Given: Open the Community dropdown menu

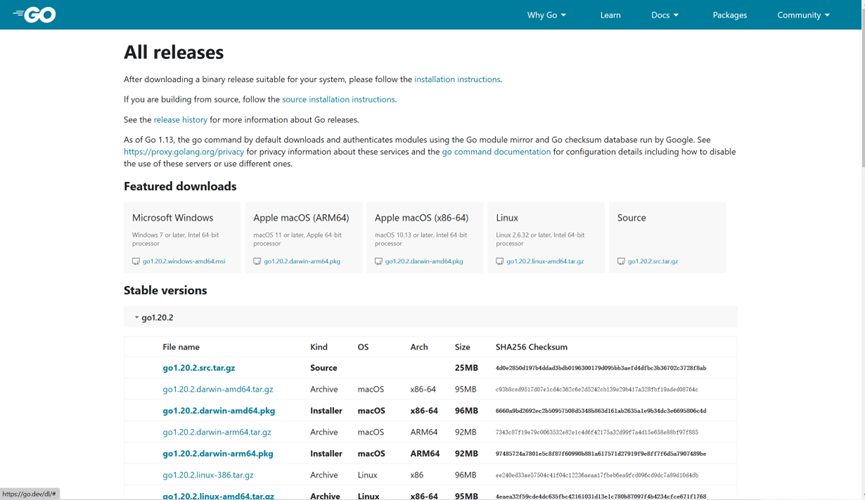Looking at the screenshot, I should click(x=803, y=15).
